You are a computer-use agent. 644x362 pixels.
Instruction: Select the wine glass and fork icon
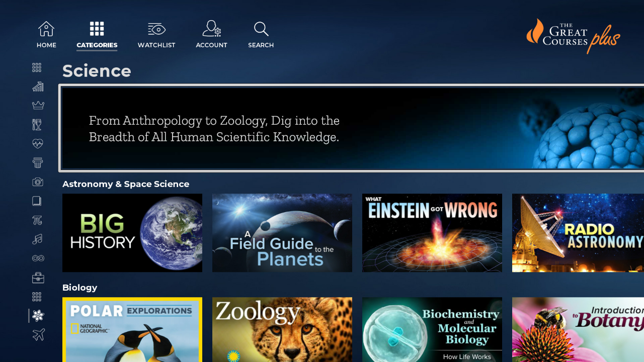coord(37,124)
